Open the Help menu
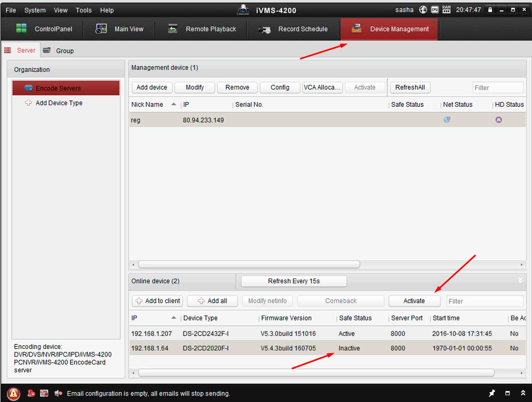This screenshot has width=532, height=402. pyautogui.click(x=107, y=10)
